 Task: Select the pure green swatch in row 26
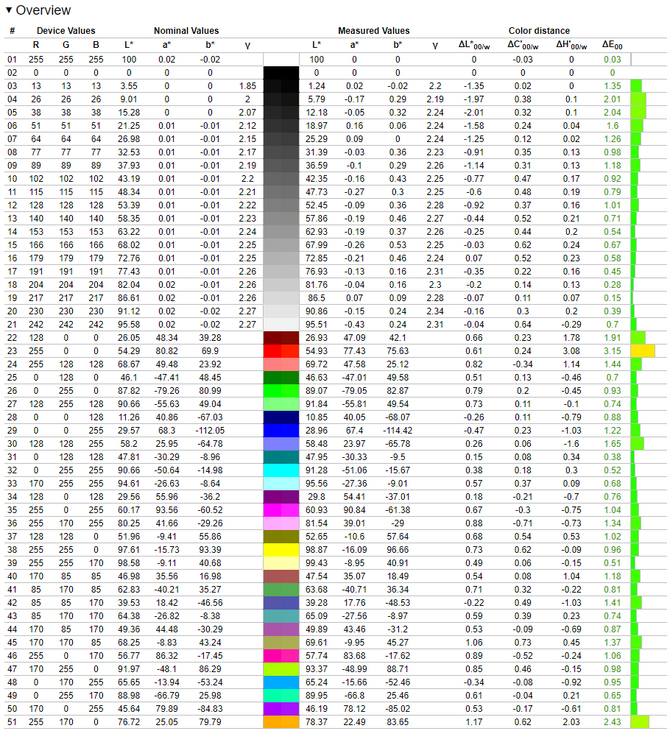click(281, 391)
